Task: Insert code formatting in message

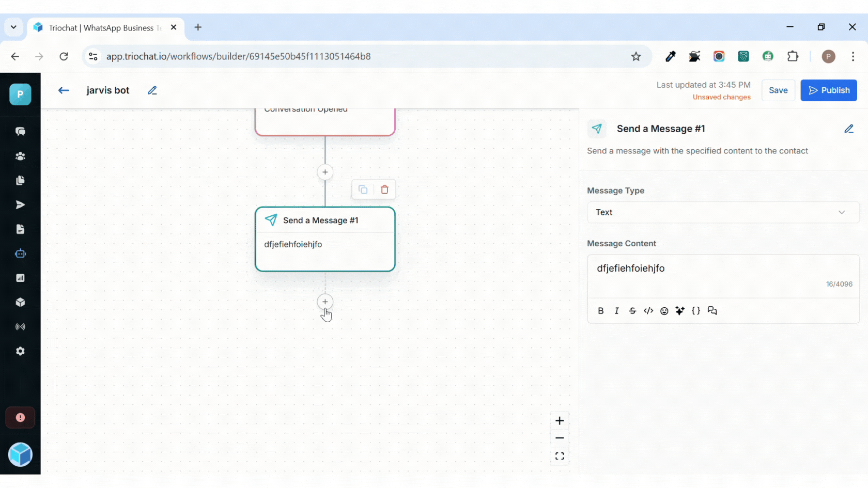Action: point(648,311)
